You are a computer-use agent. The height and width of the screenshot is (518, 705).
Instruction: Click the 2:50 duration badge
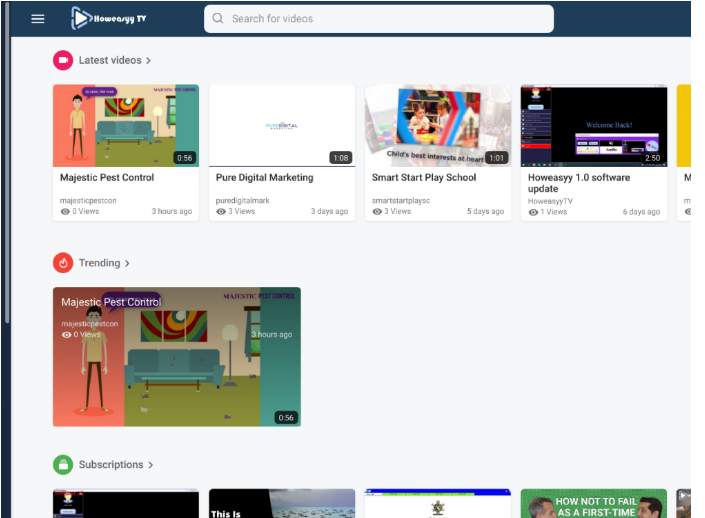[x=652, y=158]
